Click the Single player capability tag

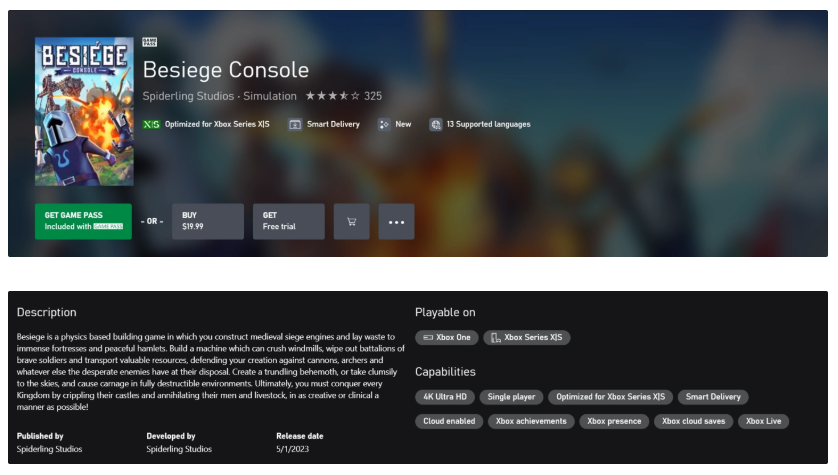tap(511, 397)
